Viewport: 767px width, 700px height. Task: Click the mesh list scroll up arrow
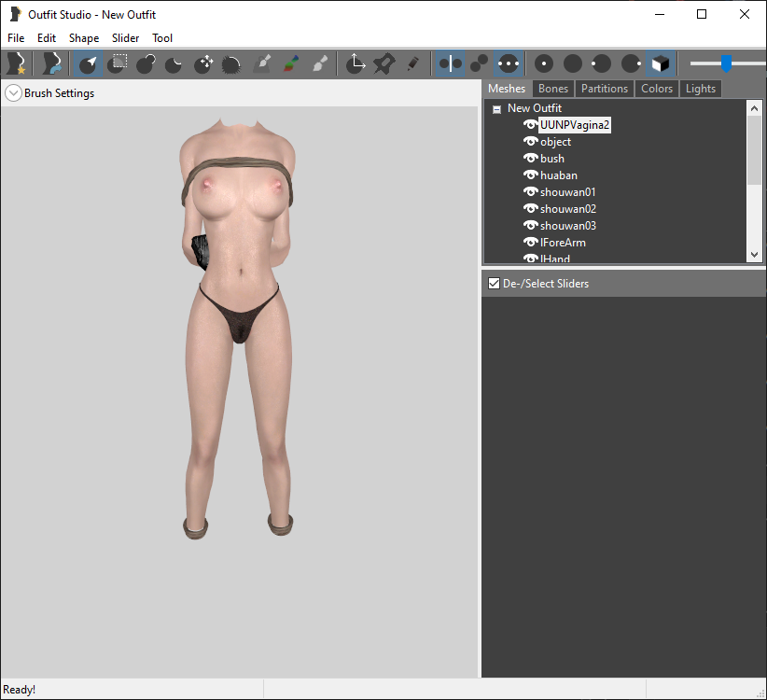point(754,108)
